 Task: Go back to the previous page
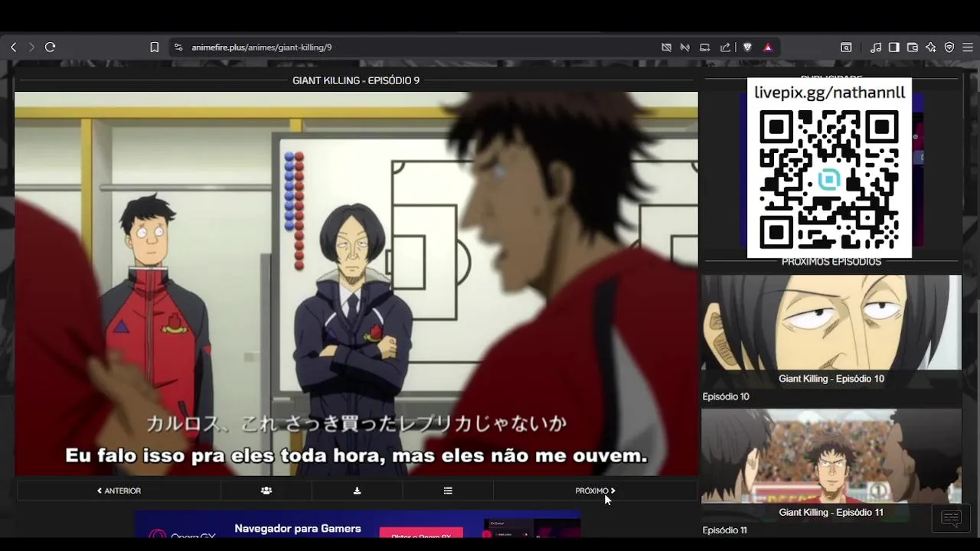click(x=13, y=47)
